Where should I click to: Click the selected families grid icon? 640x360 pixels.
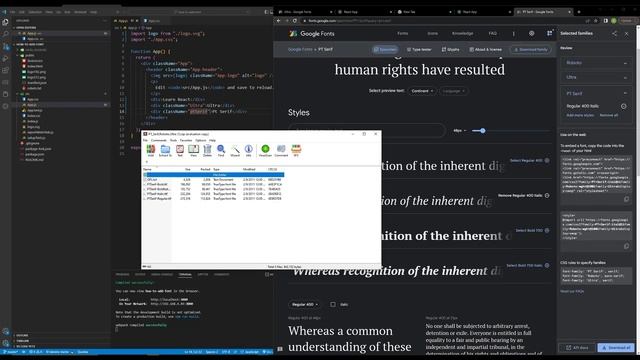point(549,33)
